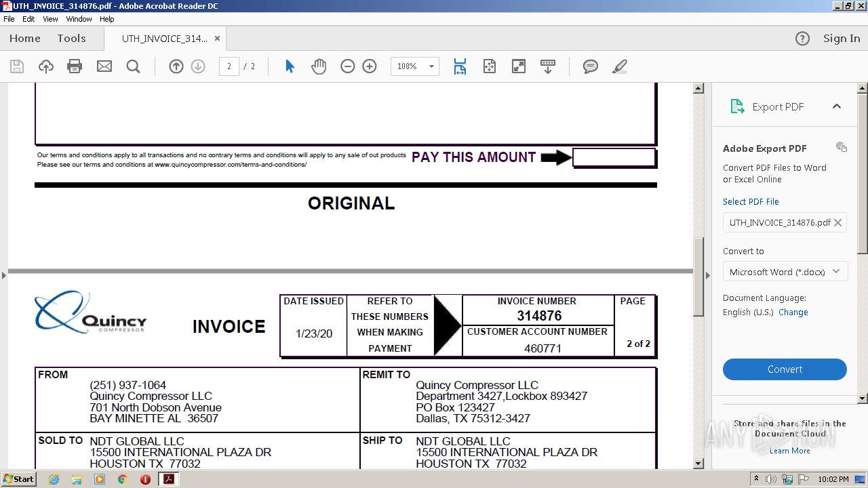Open the Help question mark icon

802,39
